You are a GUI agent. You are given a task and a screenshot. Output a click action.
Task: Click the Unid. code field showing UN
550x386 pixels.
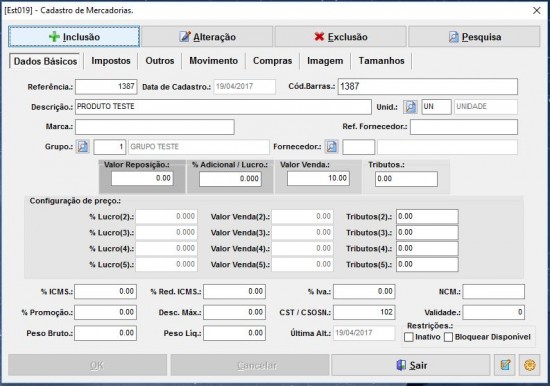[436, 107]
